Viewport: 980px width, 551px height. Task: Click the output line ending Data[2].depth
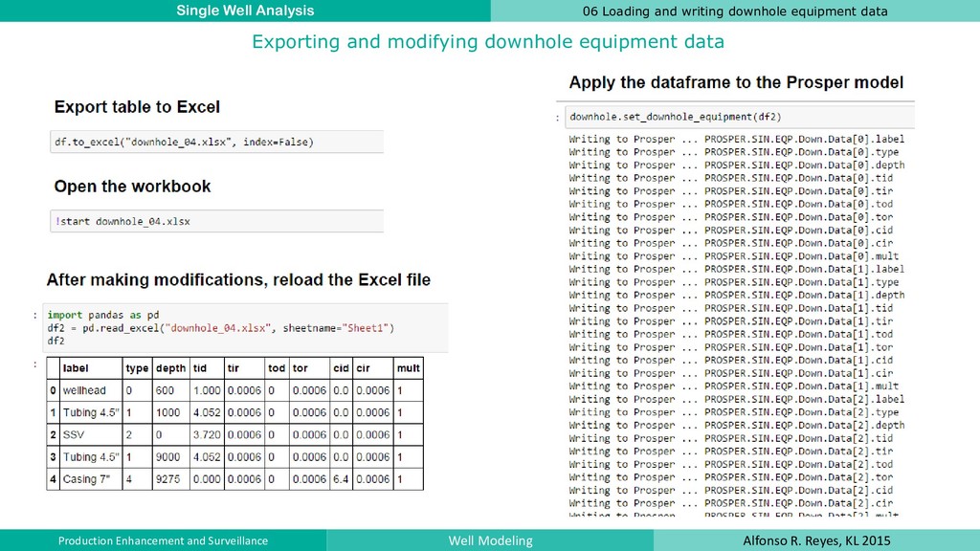(x=736, y=425)
